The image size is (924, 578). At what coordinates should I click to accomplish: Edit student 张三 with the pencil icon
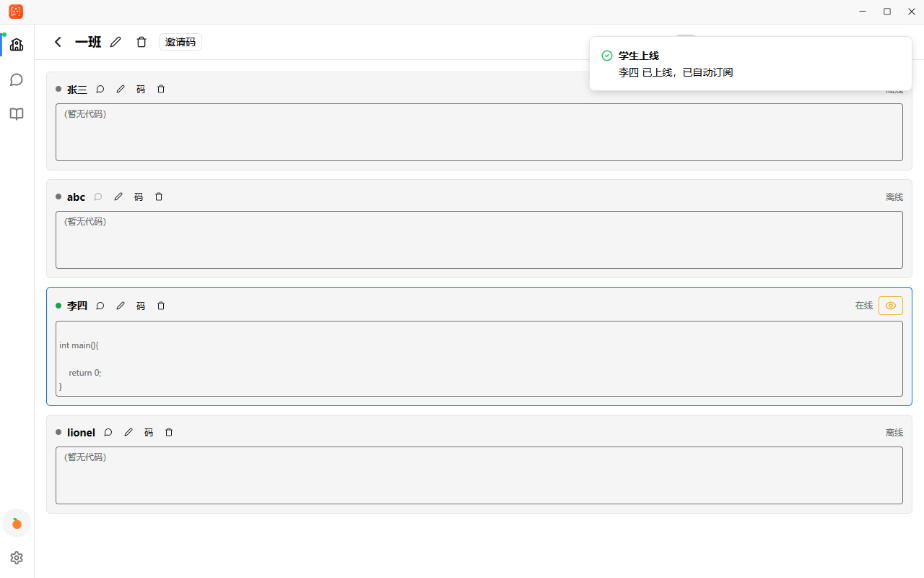(121, 90)
